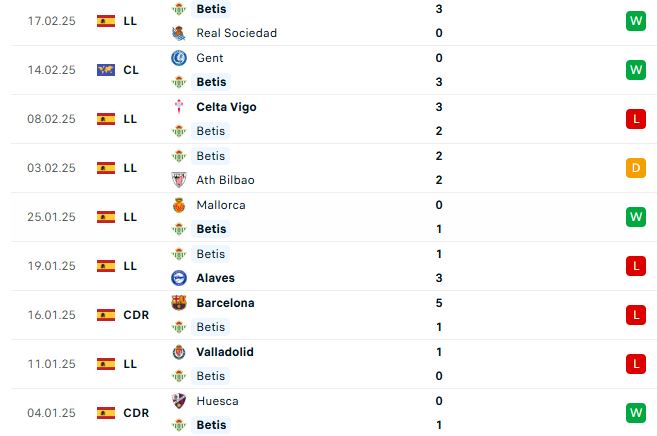Image resolution: width=657 pixels, height=436 pixels.
Task: Click the Huesca club crest
Action: 179,401
